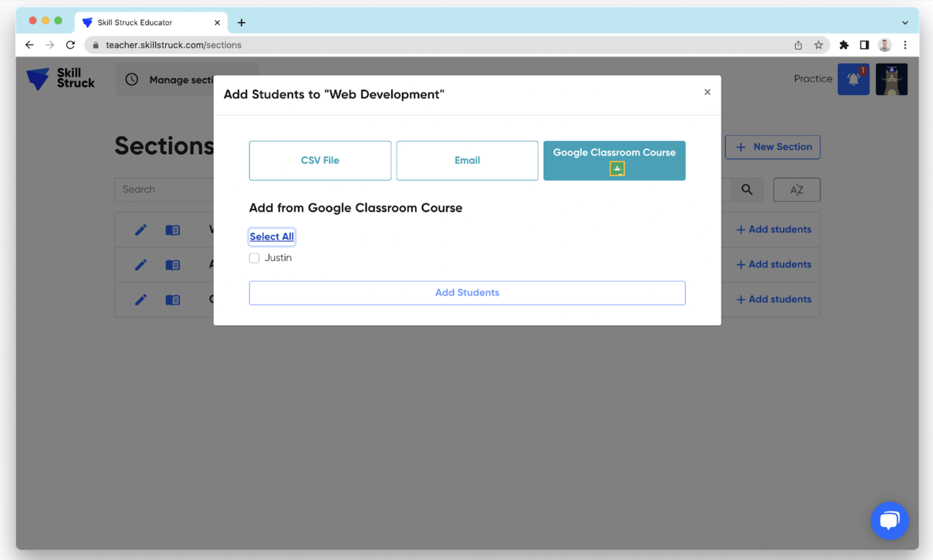The image size is (933, 560).
Task: Click the Add Students button in the modal
Action: click(467, 292)
